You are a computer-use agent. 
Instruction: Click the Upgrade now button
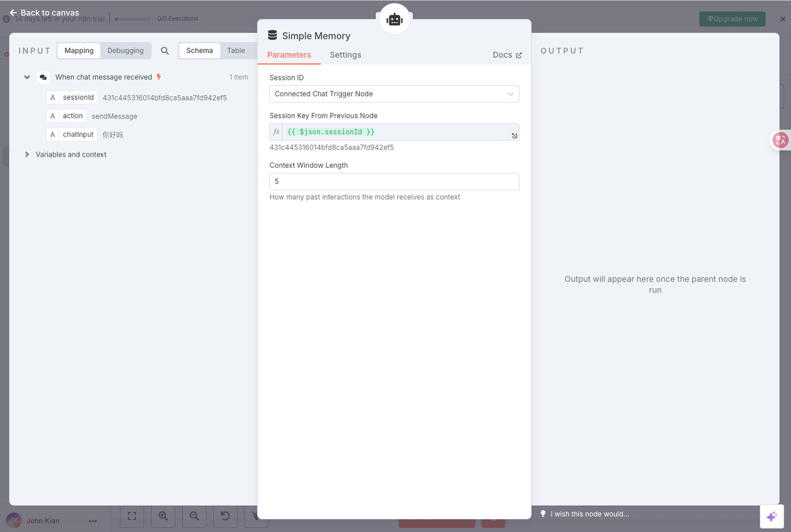732,19
